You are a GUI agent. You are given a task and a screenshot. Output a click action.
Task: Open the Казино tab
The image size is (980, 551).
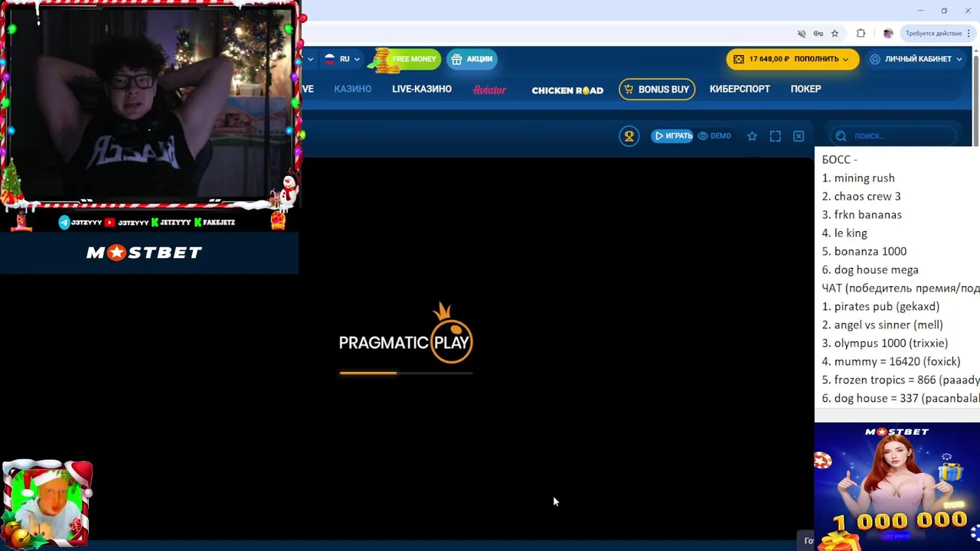coord(352,89)
